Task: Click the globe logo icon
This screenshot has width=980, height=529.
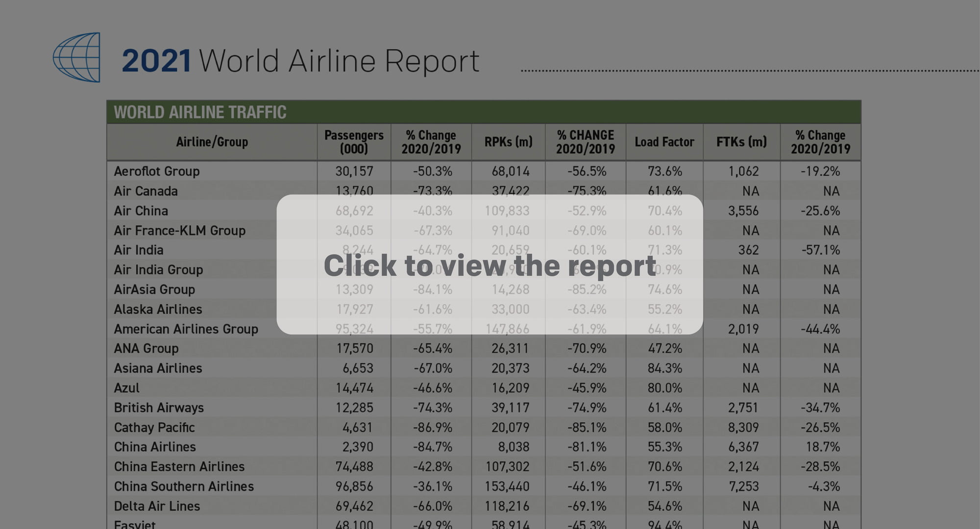Action: pos(76,57)
